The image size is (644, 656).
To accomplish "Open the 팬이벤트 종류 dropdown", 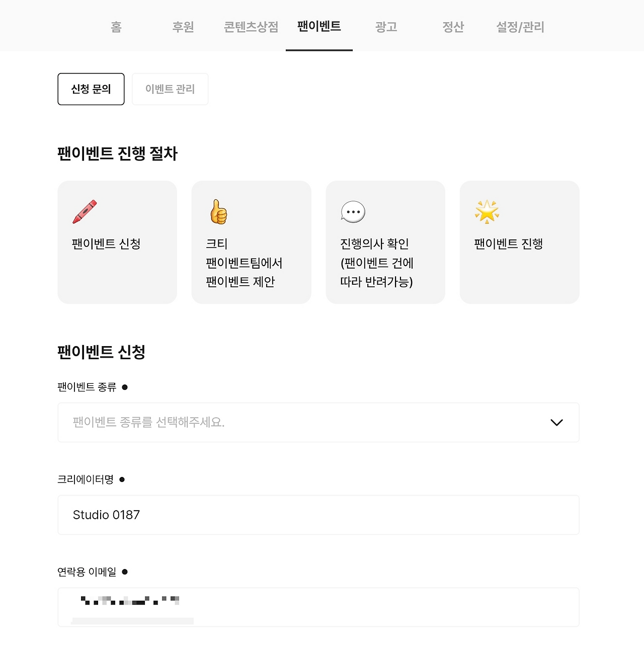I will (318, 423).
